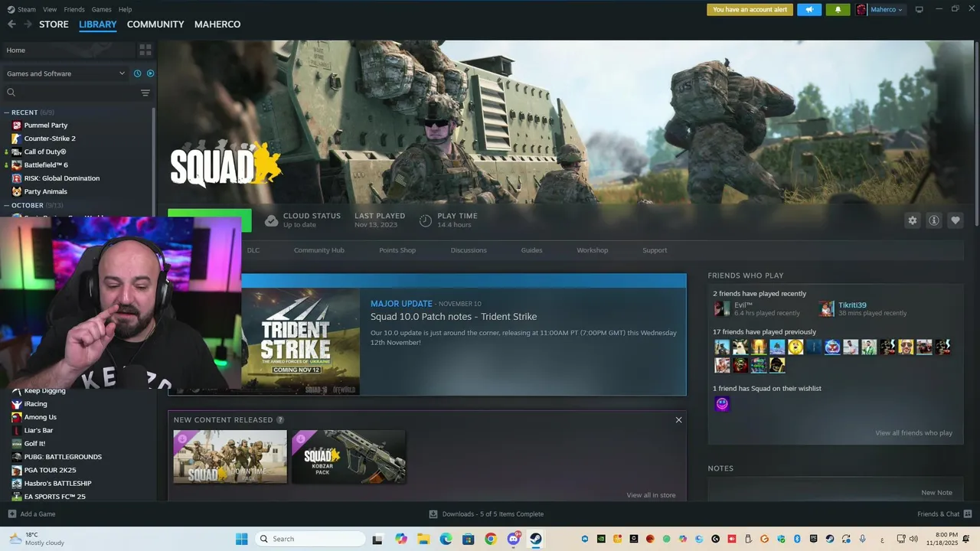
Task: Toggle ready-to-play filter icon
Action: tap(150, 73)
